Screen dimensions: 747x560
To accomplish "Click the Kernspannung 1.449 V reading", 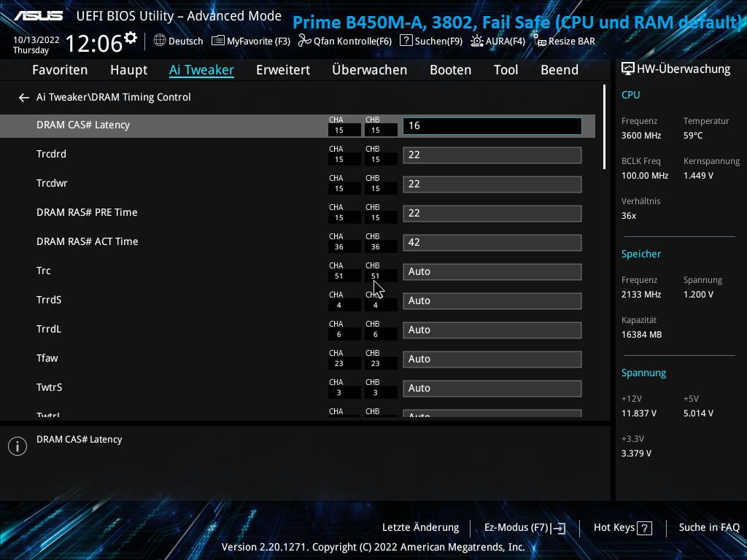I will (x=698, y=176).
